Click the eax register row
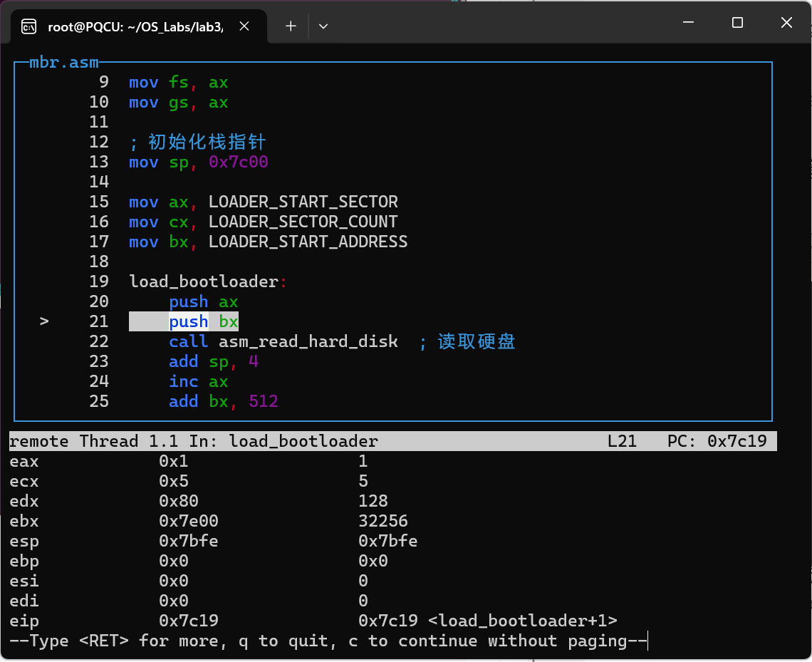812x662 pixels. coord(189,461)
